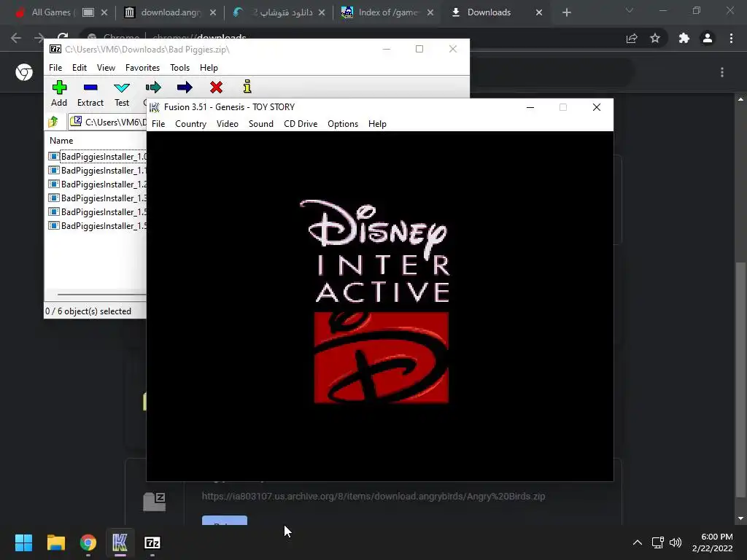Maximize the 7-Zip window
The width and height of the screenshot is (747, 560).
(x=419, y=49)
